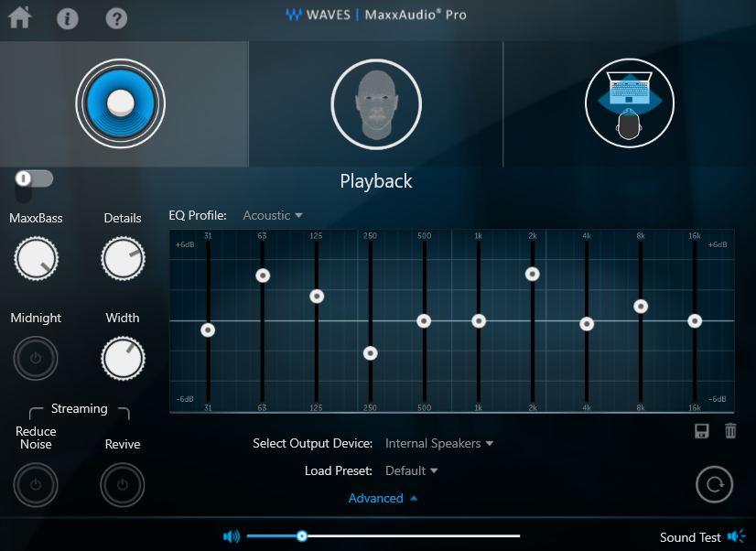
Task: Click the 16k EQ band handle
Action: [x=695, y=321]
